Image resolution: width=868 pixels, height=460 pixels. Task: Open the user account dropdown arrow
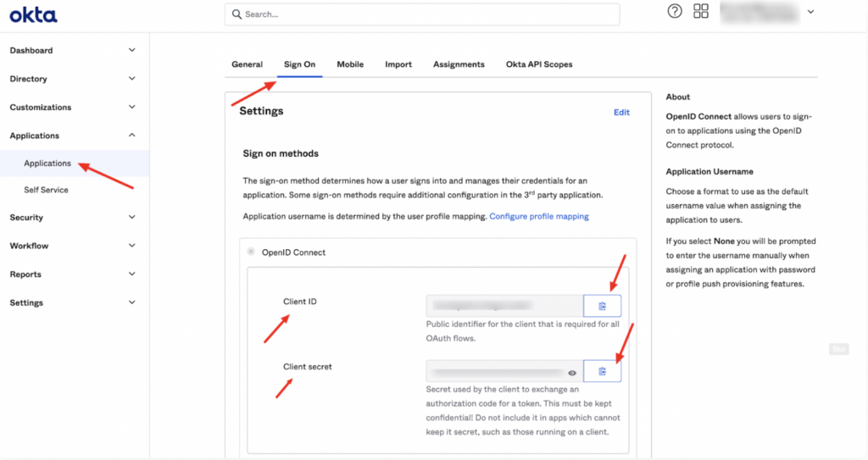click(810, 12)
